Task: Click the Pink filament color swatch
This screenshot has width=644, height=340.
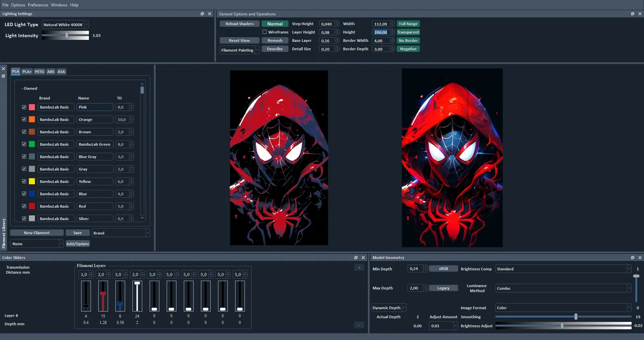Action: [x=32, y=107]
